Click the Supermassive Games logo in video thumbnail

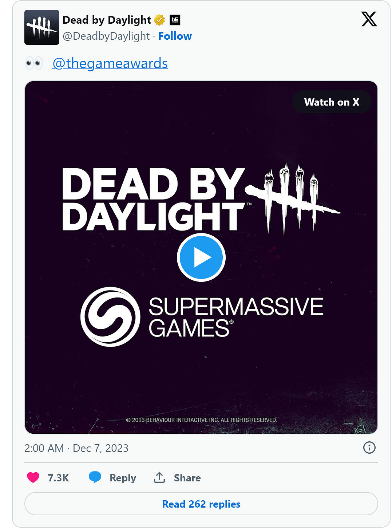point(110,317)
